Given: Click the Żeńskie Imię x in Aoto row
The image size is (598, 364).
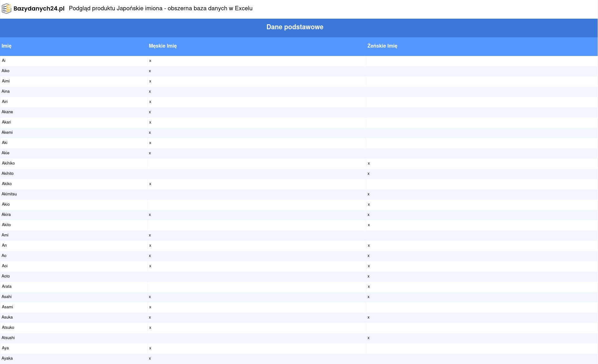Looking at the screenshot, I should point(368,276).
